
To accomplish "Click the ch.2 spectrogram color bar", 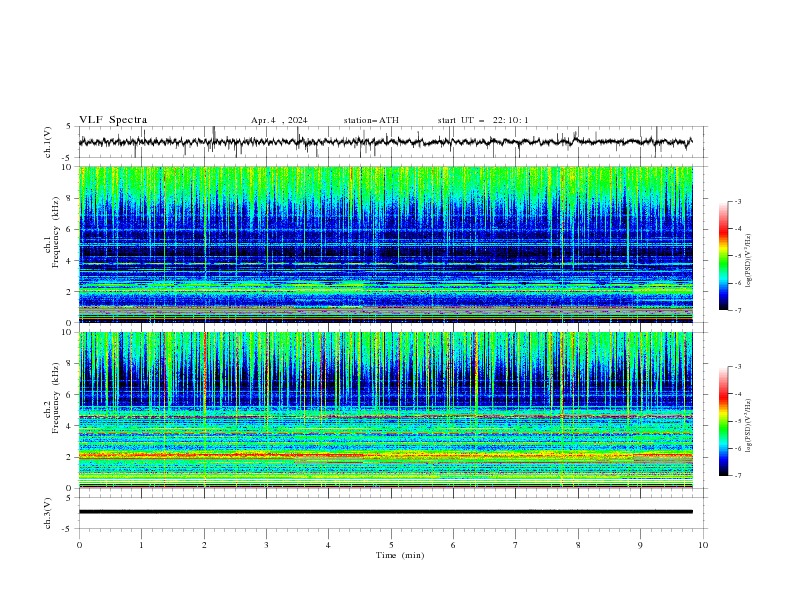I will click(724, 421).
